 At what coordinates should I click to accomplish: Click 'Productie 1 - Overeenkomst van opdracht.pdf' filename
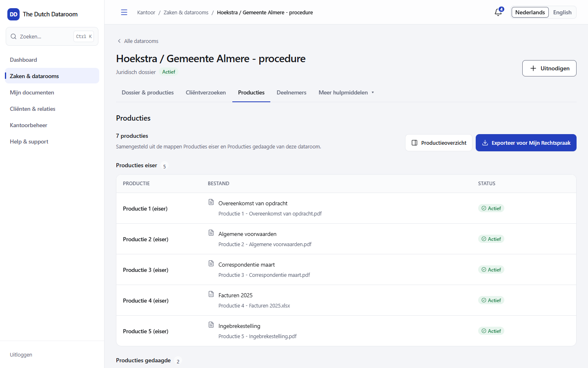point(270,213)
